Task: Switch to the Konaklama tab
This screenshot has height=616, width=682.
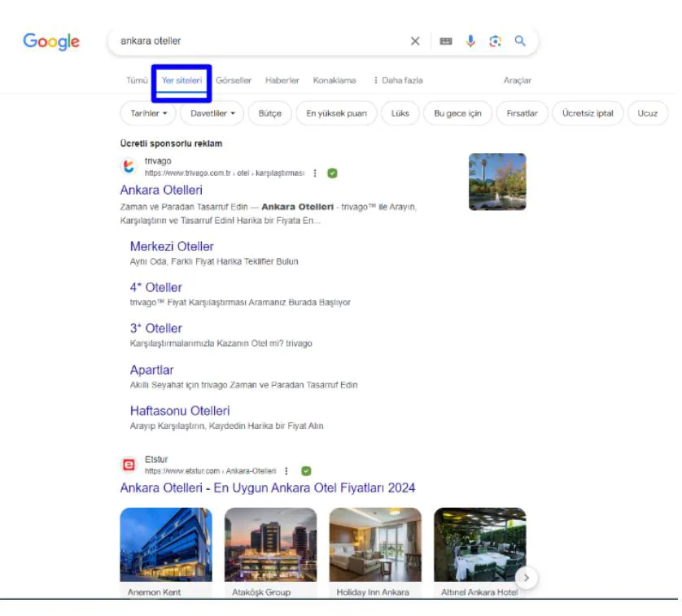Action: click(334, 81)
